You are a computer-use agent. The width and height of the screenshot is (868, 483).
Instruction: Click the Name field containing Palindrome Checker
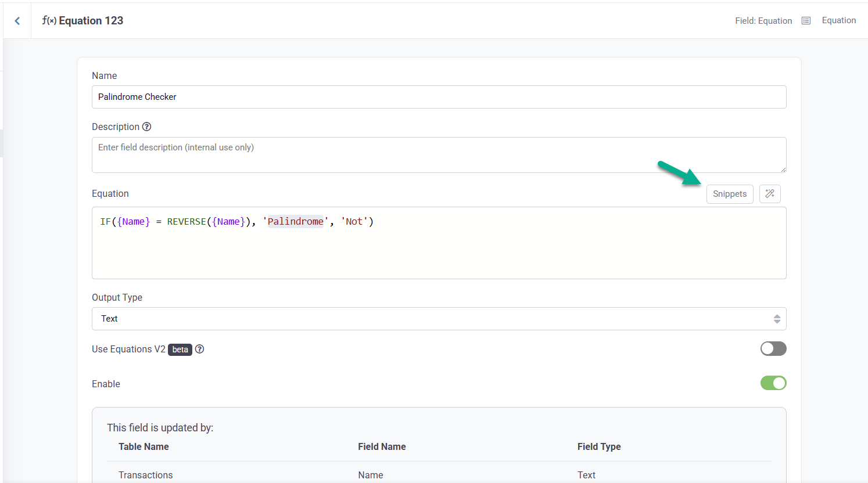tap(439, 97)
